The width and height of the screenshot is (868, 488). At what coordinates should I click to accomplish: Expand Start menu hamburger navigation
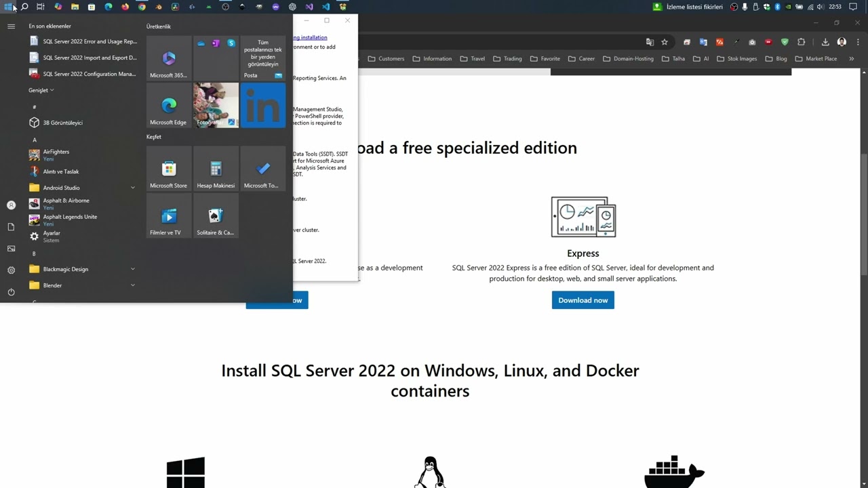(11, 26)
